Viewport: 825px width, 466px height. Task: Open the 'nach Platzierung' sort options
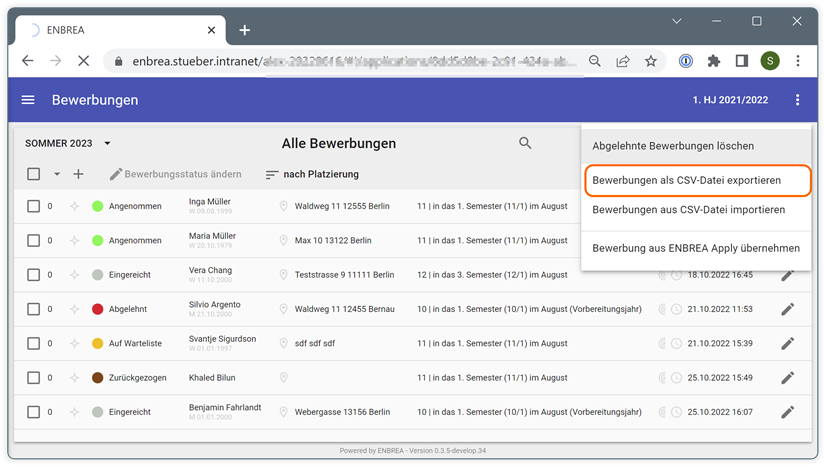(x=312, y=174)
